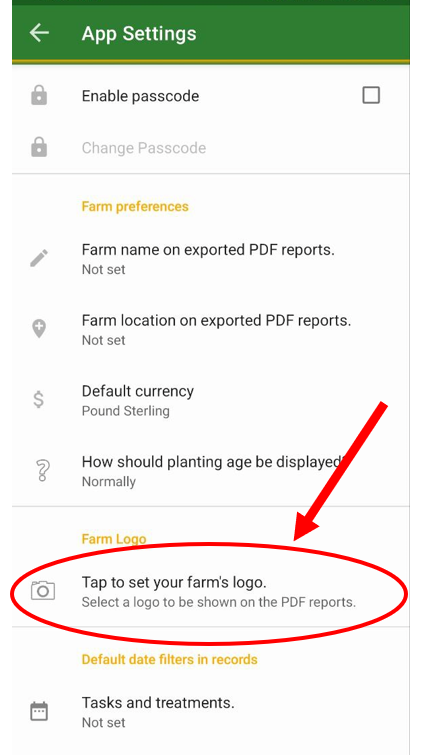Open the Default currency selector

[211, 400]
